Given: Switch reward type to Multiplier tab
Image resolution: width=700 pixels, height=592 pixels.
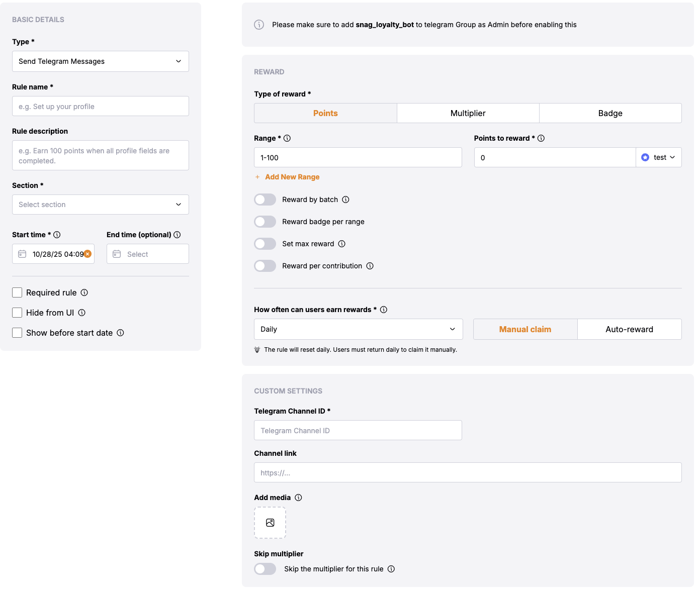Looking at the screenshot, I should (468, 113).
